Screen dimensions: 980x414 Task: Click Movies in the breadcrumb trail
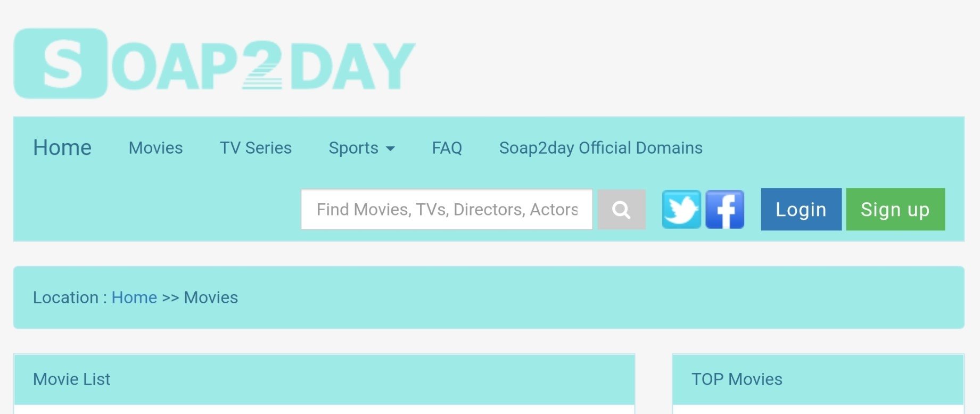(x=211, y=297)
